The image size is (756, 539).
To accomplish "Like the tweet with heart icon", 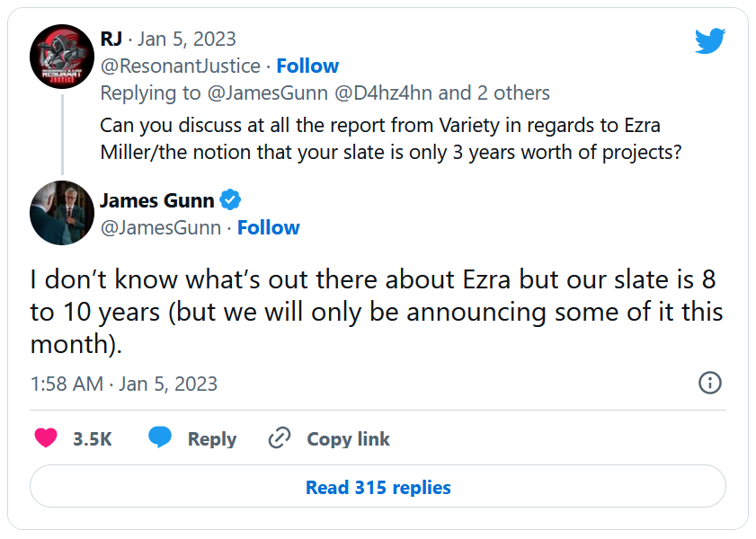I will pos(47,438).
